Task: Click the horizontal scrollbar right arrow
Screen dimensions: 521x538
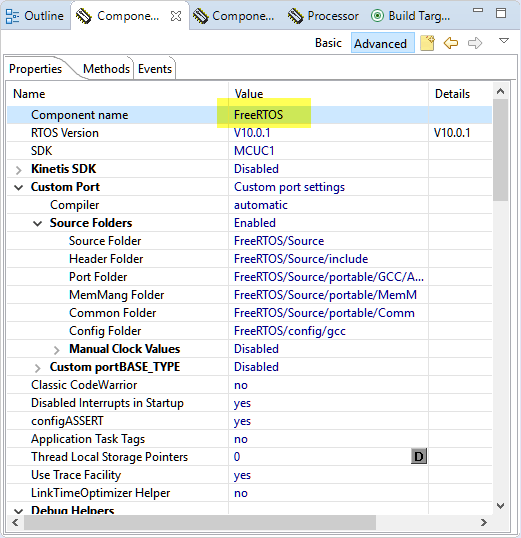Action: [484, 523]
